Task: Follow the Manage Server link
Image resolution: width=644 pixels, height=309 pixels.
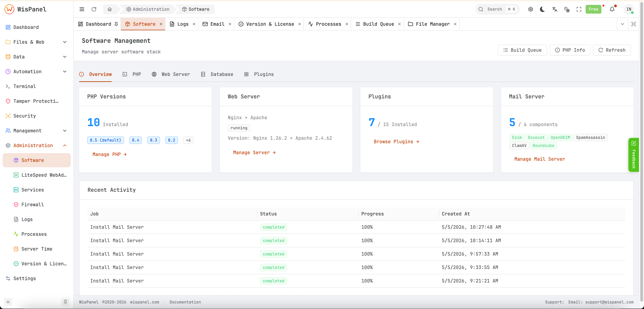Action: pyautogui.click(x=254, y=153)
